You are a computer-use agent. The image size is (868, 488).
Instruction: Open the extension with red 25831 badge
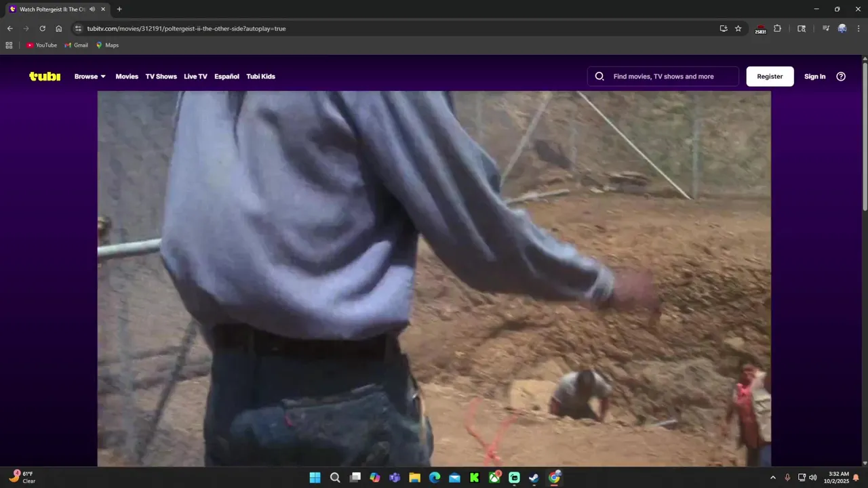coord(760,29)
